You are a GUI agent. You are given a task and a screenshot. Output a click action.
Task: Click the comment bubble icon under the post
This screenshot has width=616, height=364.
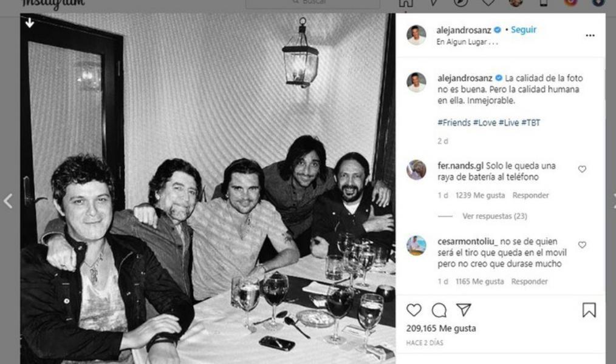(439, 310)
